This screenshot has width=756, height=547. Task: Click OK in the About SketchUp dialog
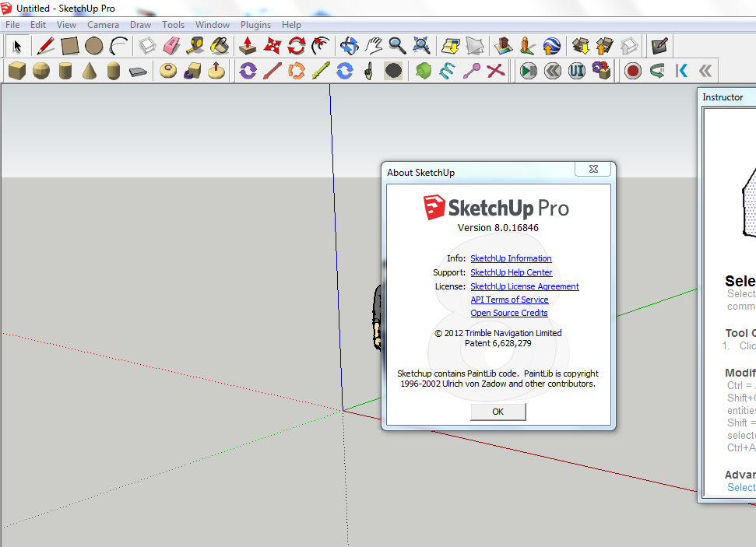[x=498, y=412]
